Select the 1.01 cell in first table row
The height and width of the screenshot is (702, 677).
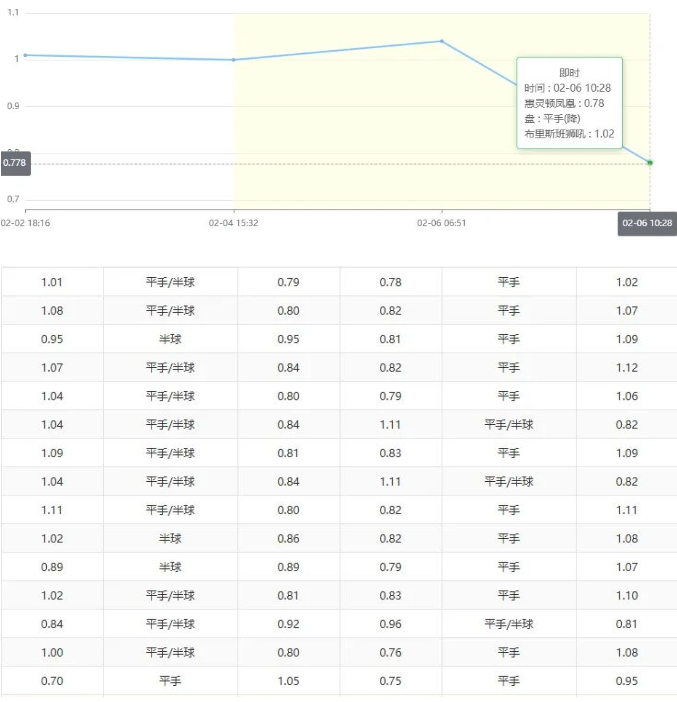pyautogui.click(x=52, y=282)
